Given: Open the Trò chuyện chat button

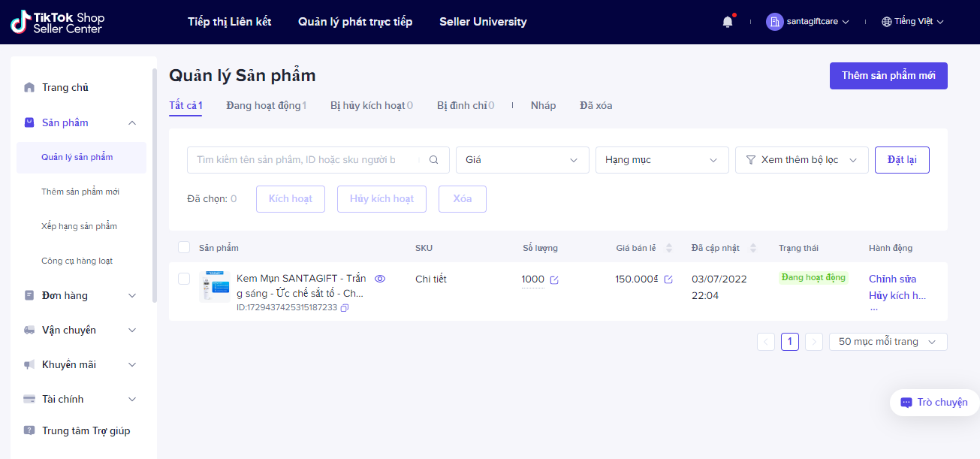Looking at the screenshot, I should pyautogui.click(x=935, y=403).
